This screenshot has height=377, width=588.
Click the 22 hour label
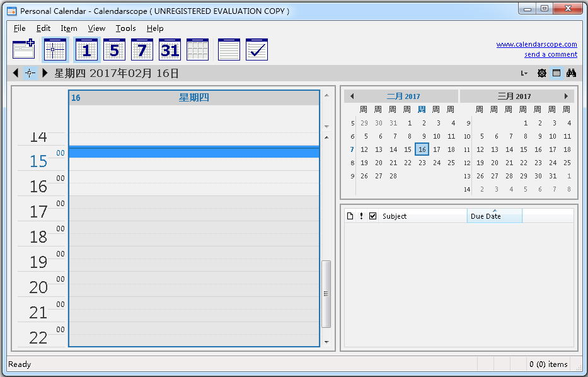click(38, 338)
